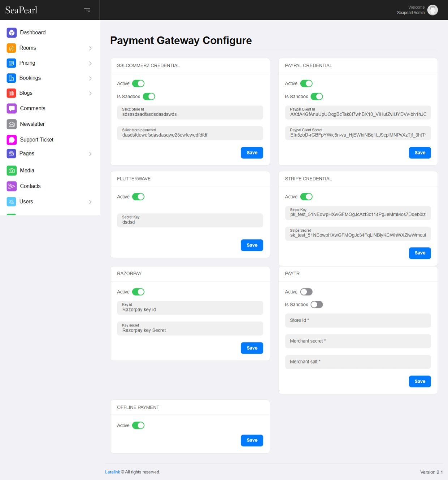The image size is (448, 480).
Task: Save the Stripe credential settings
Action: tap(419, 253)
